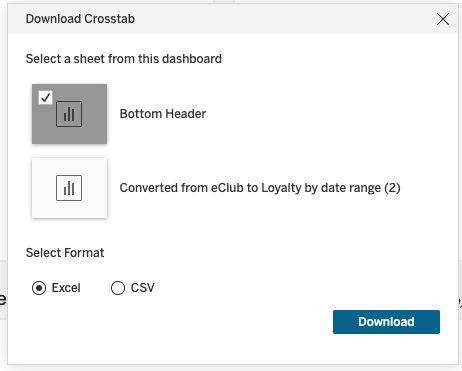The height and width of the screenshot is (371, 462).
Task: Click the Select Format heading
Action: (x=65, y=253)
